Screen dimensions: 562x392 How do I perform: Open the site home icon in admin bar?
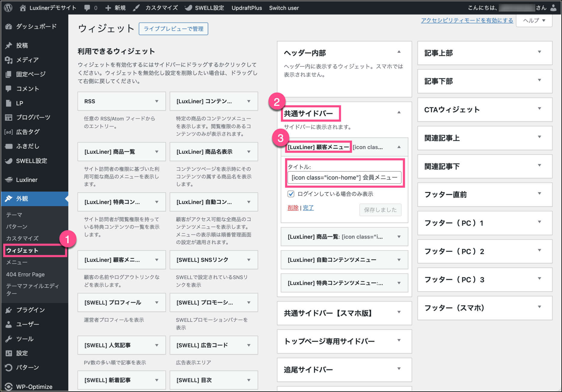click(x=23, y=8)
